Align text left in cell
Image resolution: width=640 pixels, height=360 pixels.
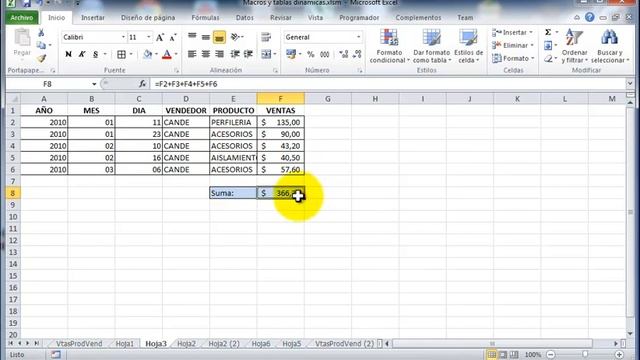click(x=192, y=54)
